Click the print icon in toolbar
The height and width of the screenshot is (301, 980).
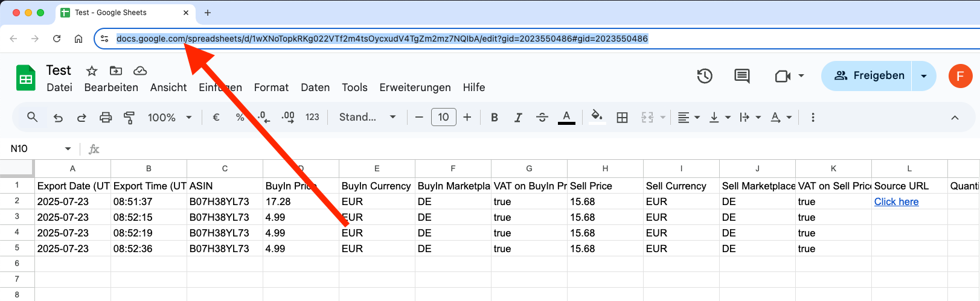(x=106, y=118)
